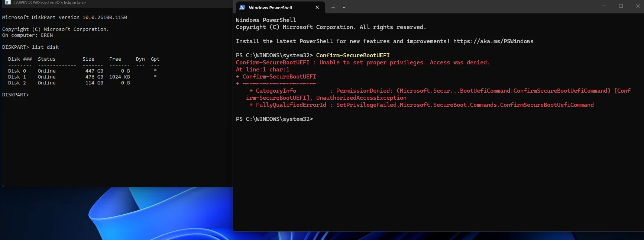Click 'Microsoft DiskPart version 10.0.26100.1150' text
This screenshot has width=644, height=240.
pos(65,17)
